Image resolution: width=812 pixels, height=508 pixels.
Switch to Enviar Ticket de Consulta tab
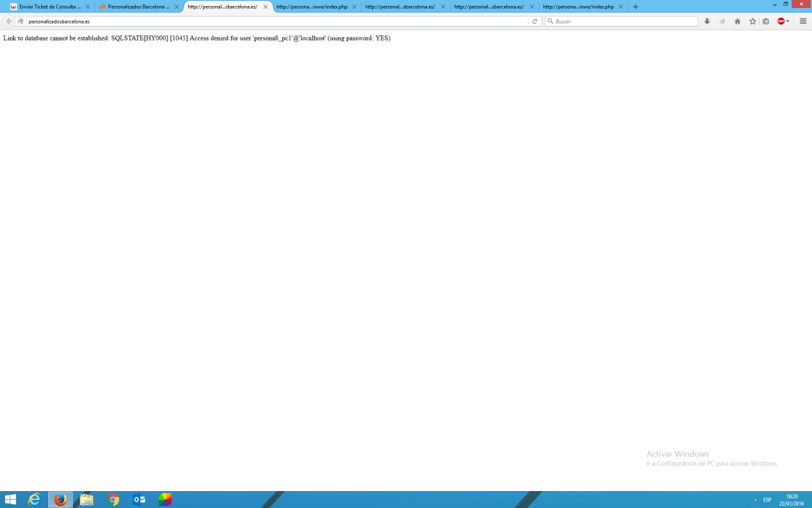tap(50, 7)
